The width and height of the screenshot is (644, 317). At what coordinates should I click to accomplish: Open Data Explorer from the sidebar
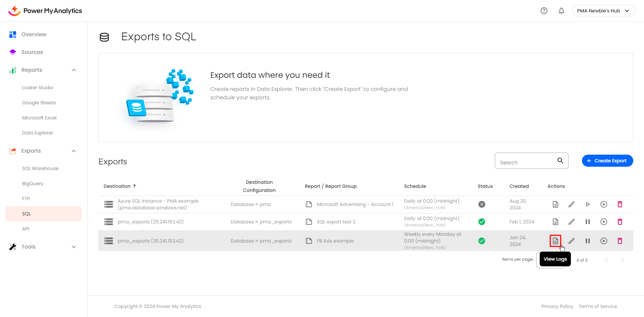(x=38, y=133)
